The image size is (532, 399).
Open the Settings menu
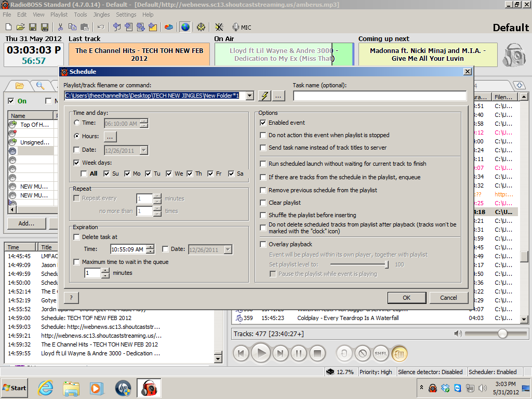click(x=126, y=15)
